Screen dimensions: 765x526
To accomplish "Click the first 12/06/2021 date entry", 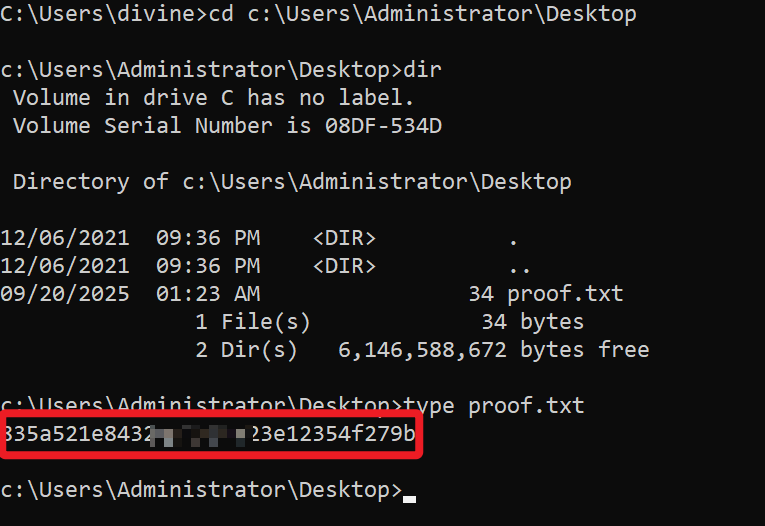I will point(65,238).
